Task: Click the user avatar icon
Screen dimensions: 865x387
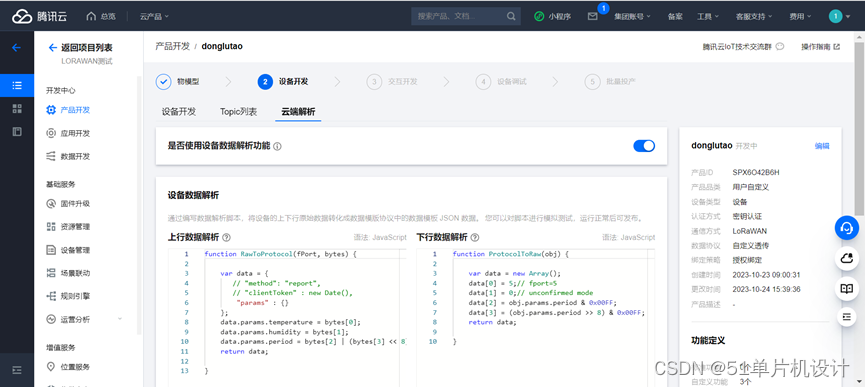Action: 835,17
